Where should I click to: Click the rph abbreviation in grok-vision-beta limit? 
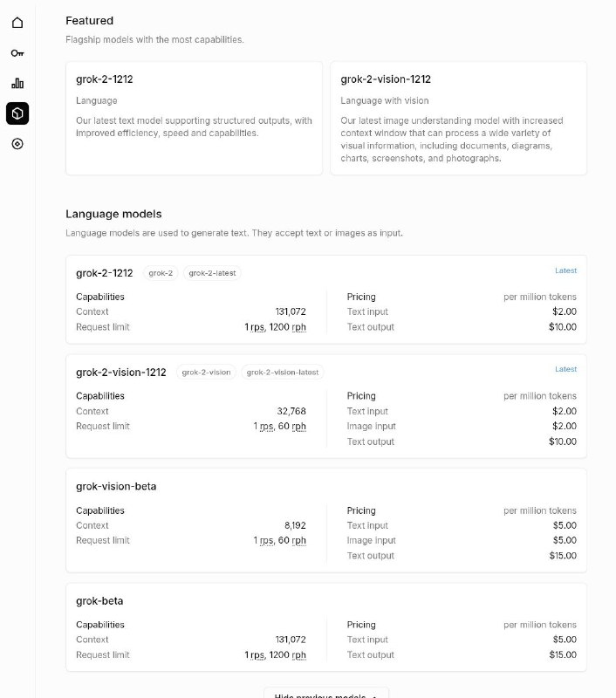point(298,541)
